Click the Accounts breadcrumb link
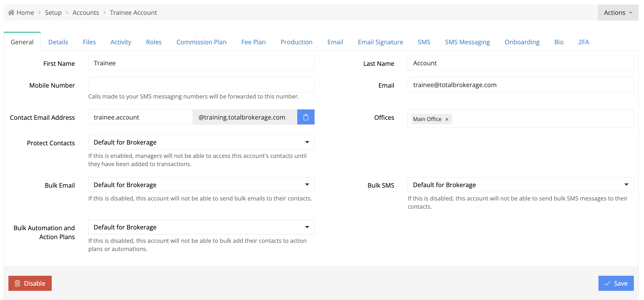Screen dimensions: 644x300 click(x=86, y=12)
